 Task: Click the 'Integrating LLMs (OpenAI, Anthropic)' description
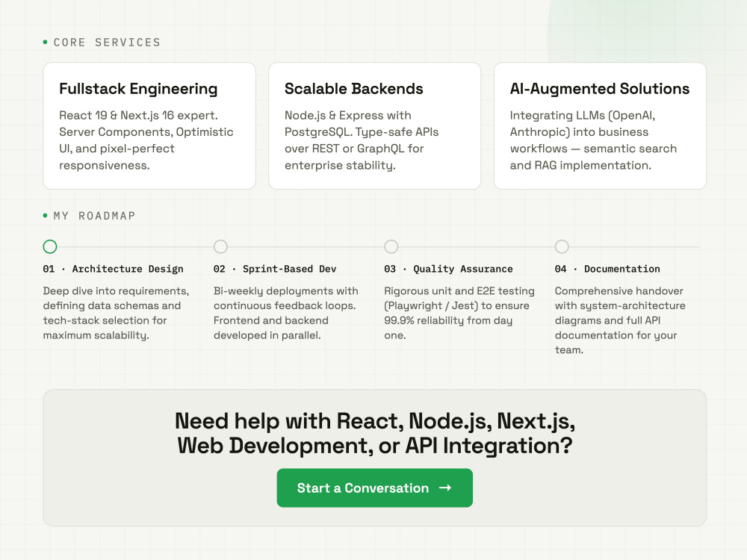(x=593, y=140)
